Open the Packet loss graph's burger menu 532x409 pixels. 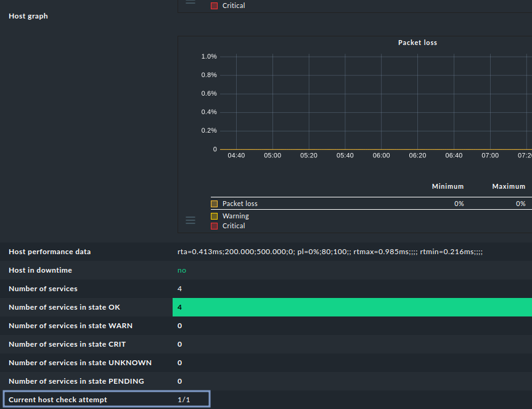[190, 220]
